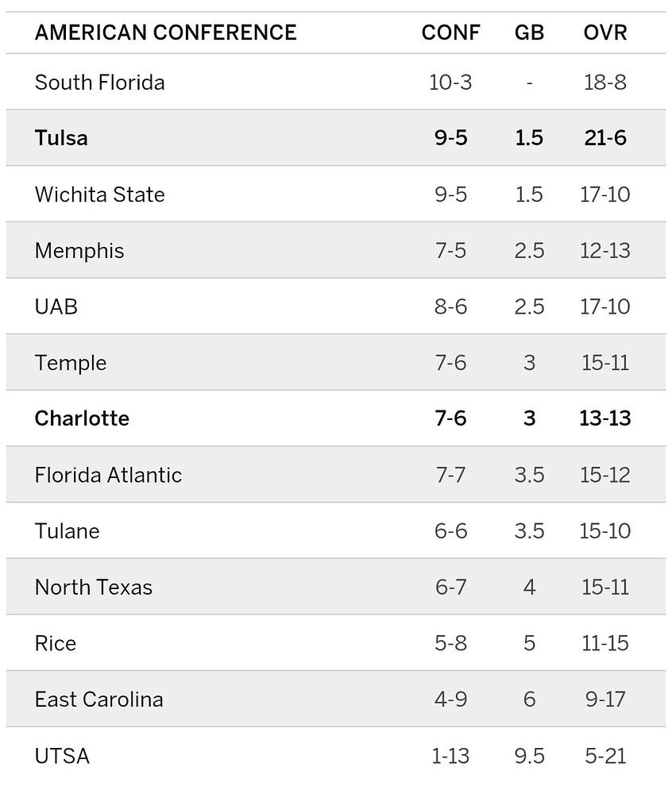Select the Charlotte team row name

click(x=82, y=418)
